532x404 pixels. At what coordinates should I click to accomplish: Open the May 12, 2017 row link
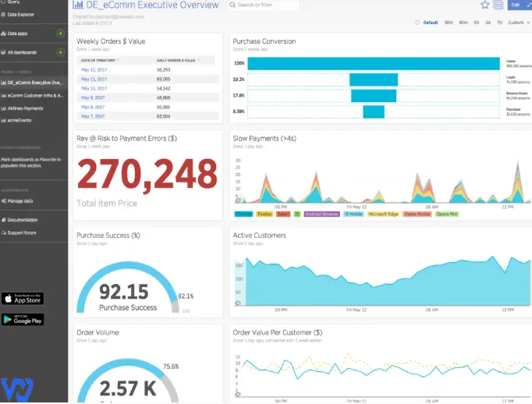tap(94, 70)
